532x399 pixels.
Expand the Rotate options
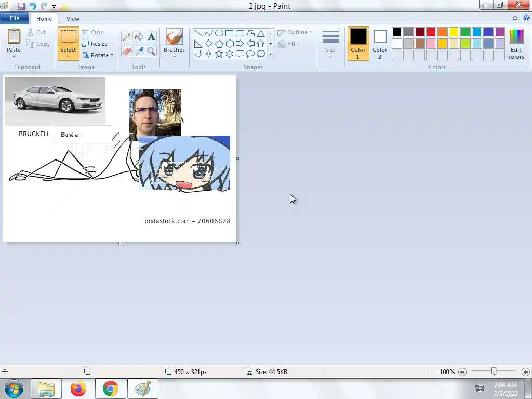tap(112, 55)
